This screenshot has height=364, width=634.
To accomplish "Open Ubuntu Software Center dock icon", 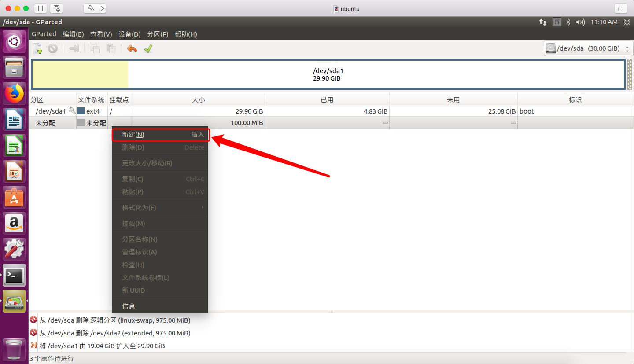I will click(x=15, y=197).
